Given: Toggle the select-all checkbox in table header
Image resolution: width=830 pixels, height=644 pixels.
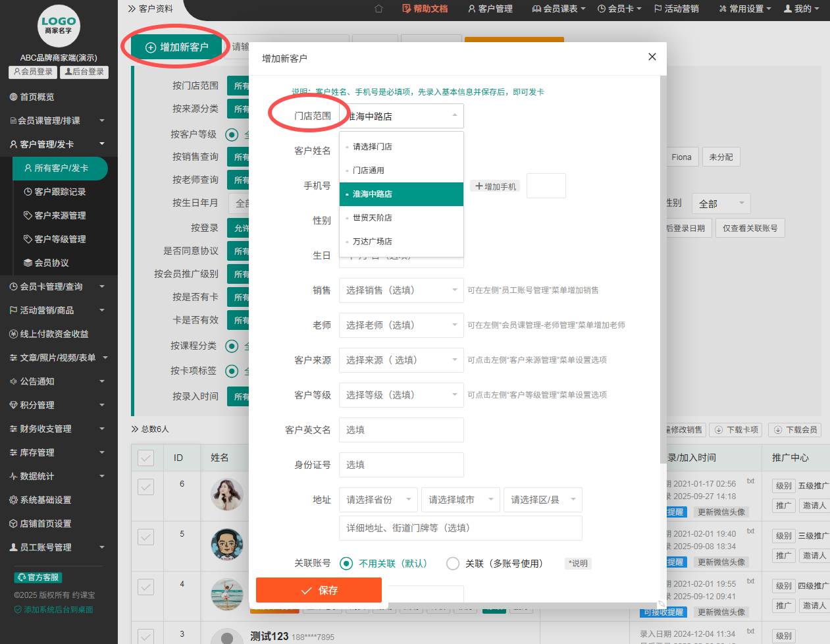Looking at the screenshot, I should 145,458.
